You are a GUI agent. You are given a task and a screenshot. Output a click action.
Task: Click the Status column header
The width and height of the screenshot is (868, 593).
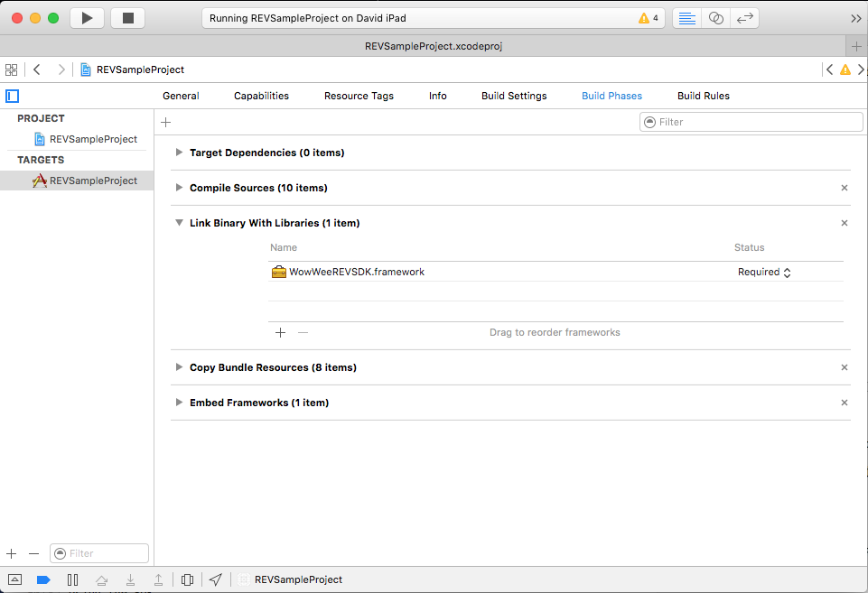tap(749, 247)
